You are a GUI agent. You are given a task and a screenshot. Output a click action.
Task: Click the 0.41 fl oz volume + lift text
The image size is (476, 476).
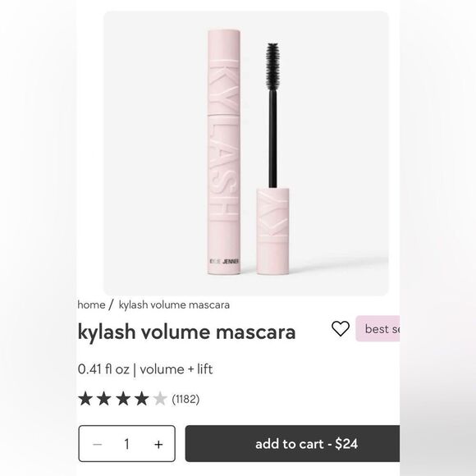(145, 369)
